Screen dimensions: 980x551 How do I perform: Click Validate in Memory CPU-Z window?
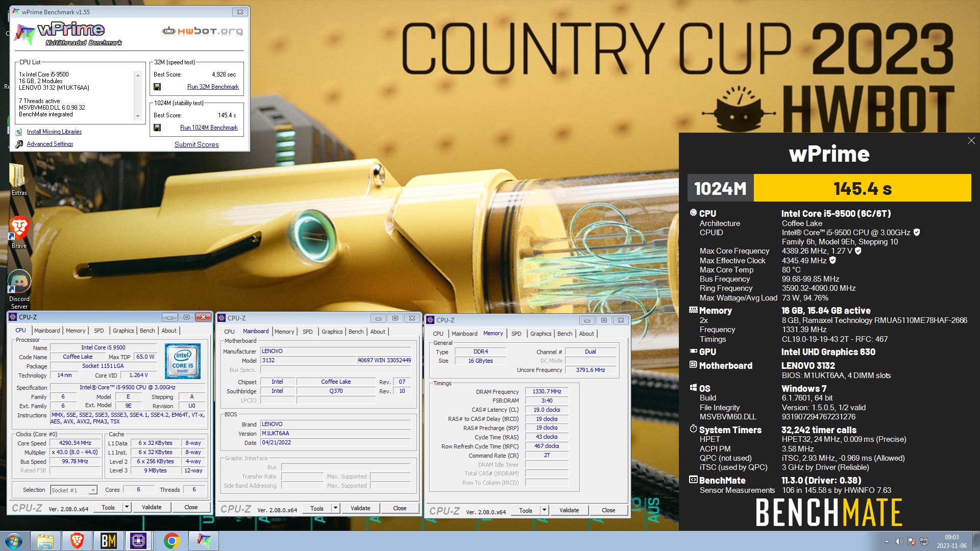[x=569, y=510]
